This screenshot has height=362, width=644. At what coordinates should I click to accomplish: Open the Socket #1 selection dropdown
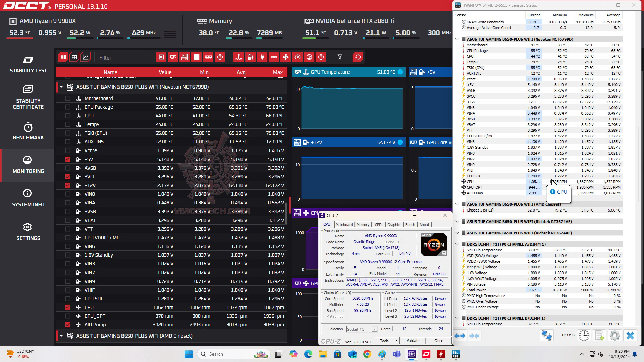click(x=362, y=329)
